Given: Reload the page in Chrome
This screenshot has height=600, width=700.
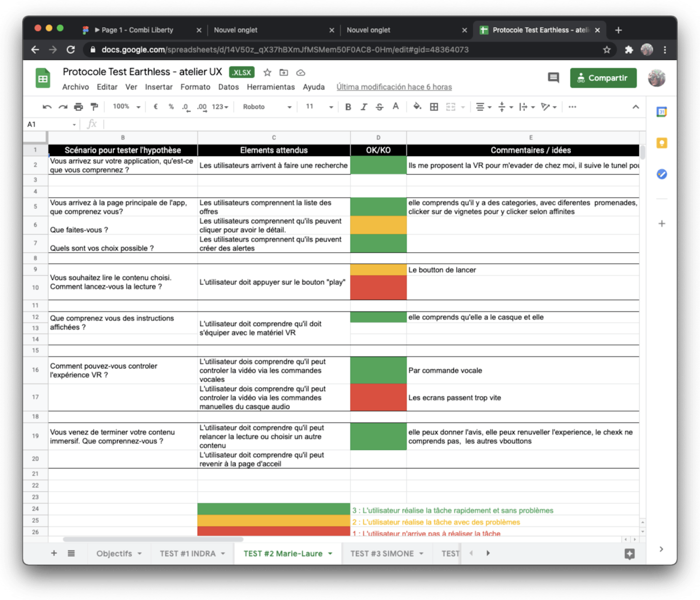Looking at the screenshot, I should (x=70, y=49).
